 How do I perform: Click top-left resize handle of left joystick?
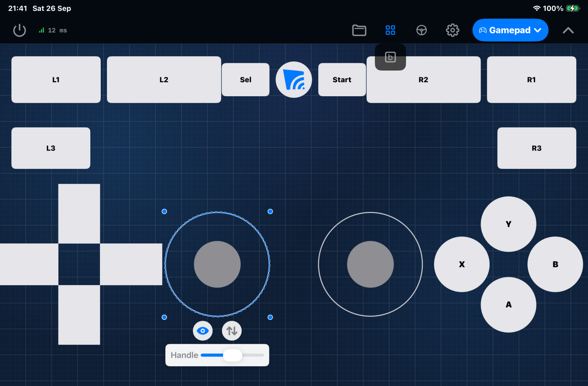pos(164,211)
